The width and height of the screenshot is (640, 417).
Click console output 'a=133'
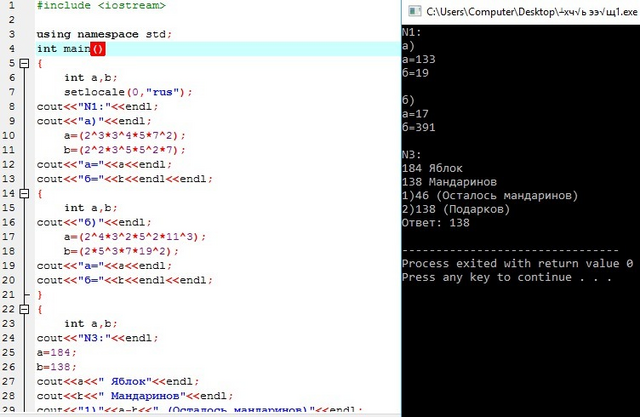click(418, 60)
